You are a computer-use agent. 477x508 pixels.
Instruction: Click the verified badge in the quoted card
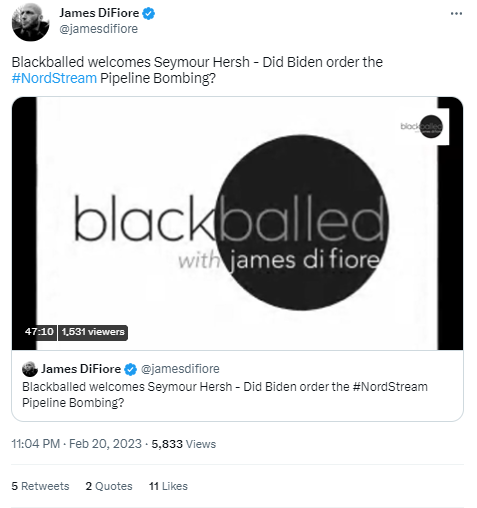[x=130, y=369]
